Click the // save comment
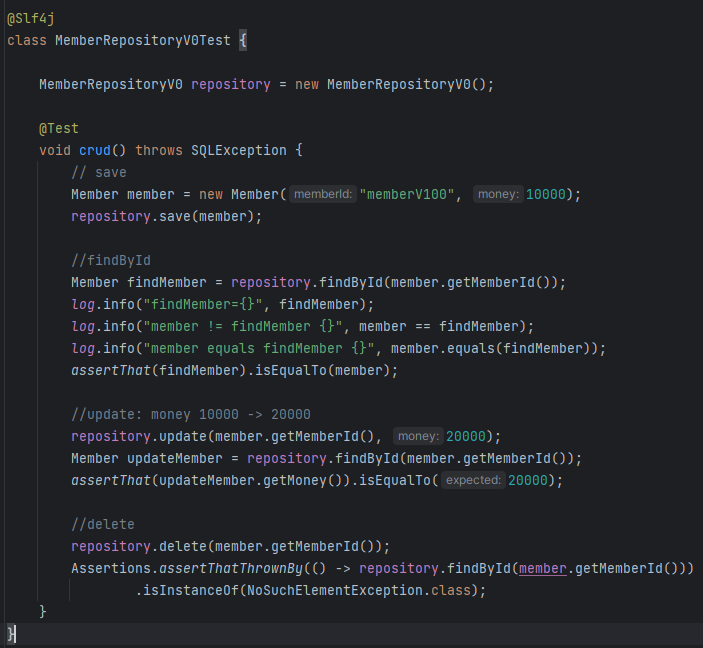This screenshot has height=648, width=703. (x=99, y=172)
